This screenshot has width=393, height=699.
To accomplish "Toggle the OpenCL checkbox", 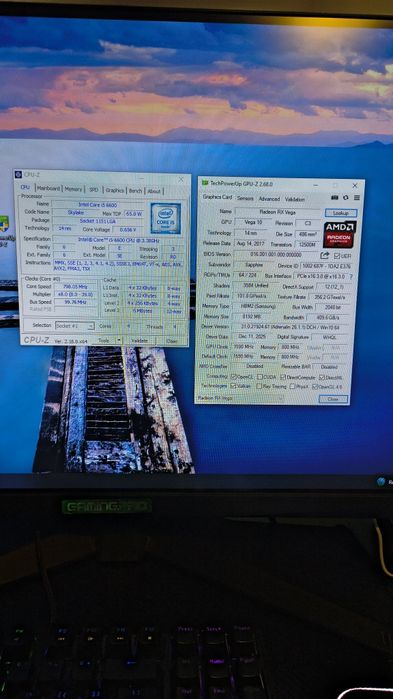I will 233,377.
